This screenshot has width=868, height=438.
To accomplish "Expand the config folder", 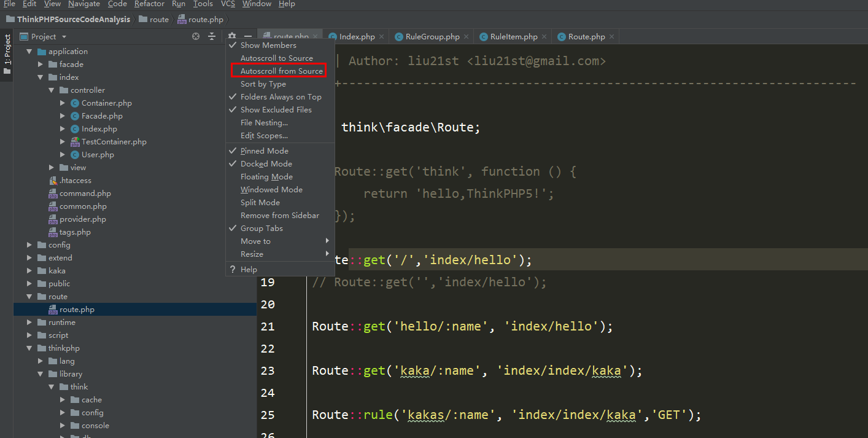I will [x=29, y=245].
